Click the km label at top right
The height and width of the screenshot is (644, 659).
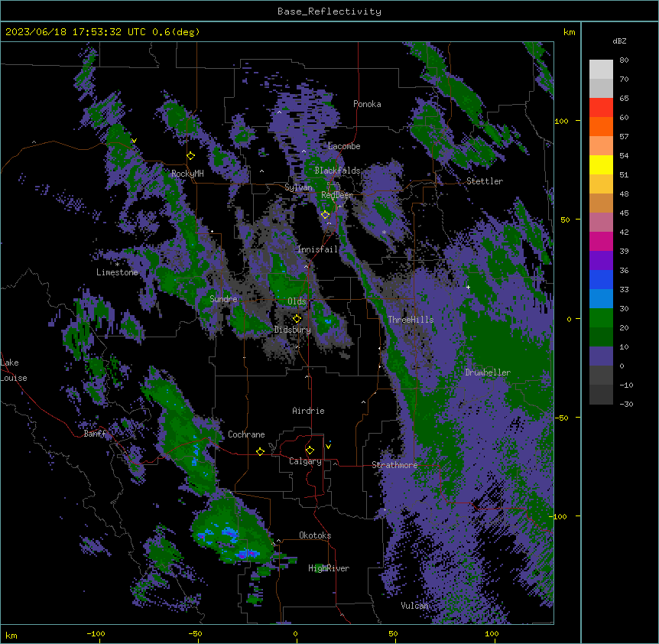[569, 32]
